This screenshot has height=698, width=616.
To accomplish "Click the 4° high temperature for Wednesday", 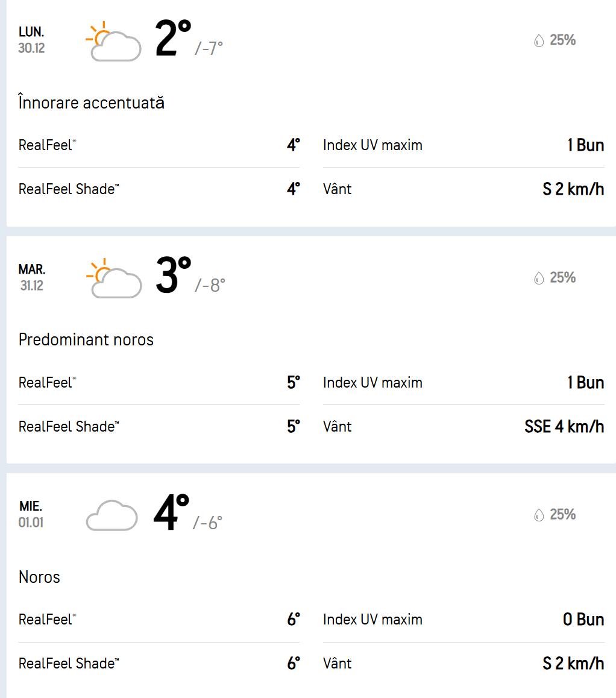I will [172, 513].
